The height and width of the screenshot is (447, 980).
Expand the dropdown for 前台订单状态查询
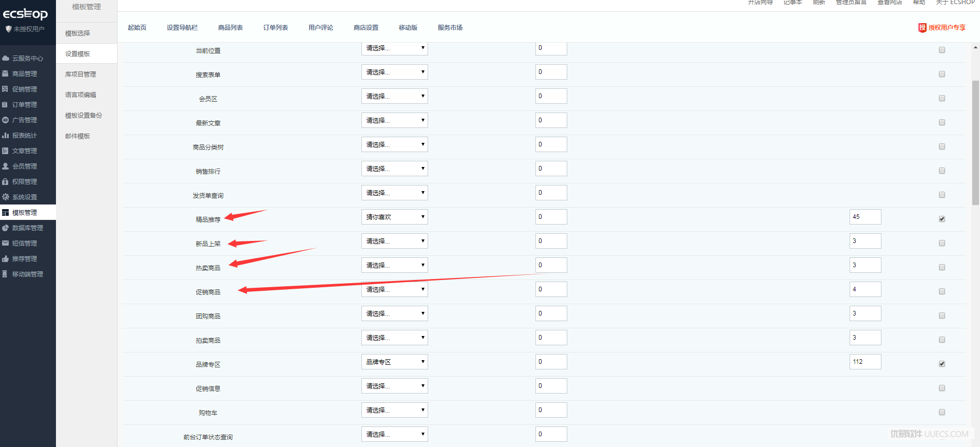tap(395, 435)
